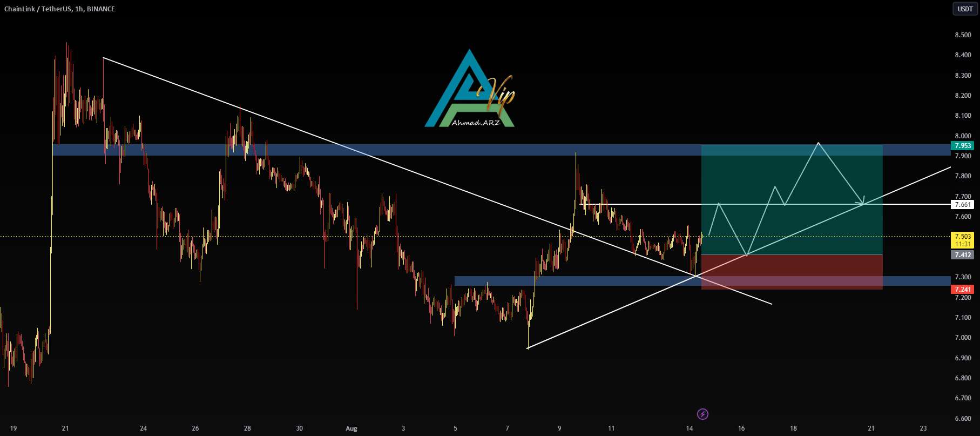Select the 7.953 take-profit price label
This screenshot has width=980, height=436.
point(962,145)
